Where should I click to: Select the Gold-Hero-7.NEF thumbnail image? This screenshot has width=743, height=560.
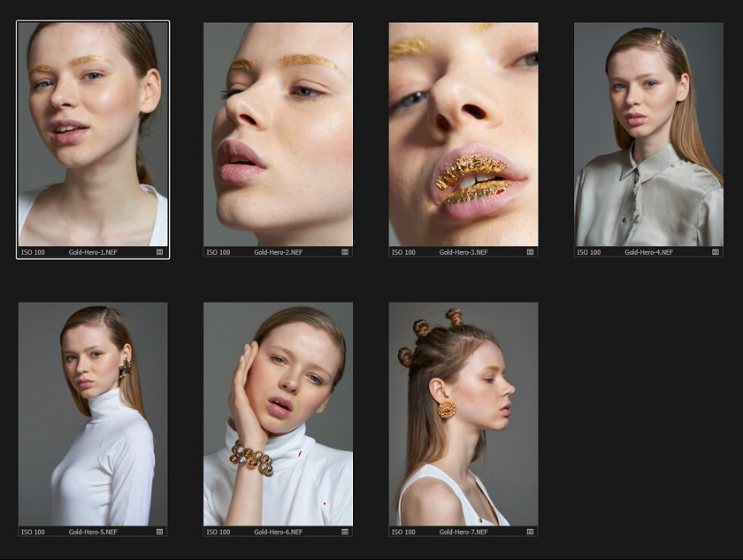click(463, 414)
